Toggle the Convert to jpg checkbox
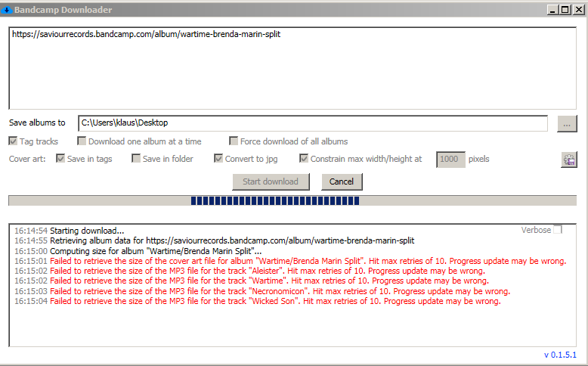Screen dimensions: 588x366 pyautogui.click(x=218, y=158)
